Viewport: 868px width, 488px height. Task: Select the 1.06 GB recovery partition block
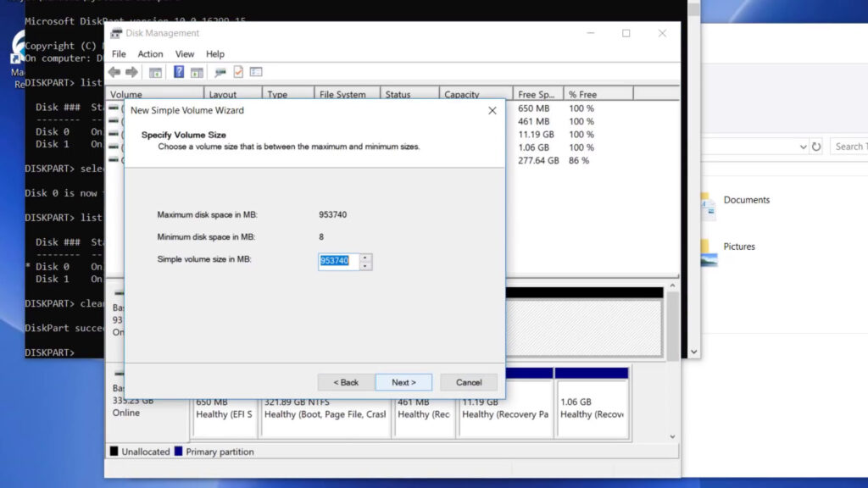pos(592,403)
